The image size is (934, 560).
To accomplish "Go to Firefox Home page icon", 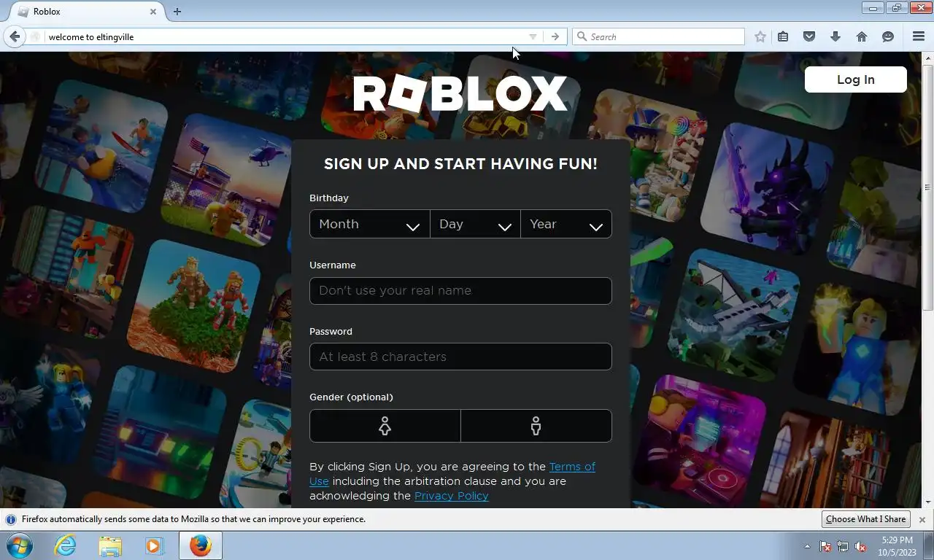I will point(862,36).
